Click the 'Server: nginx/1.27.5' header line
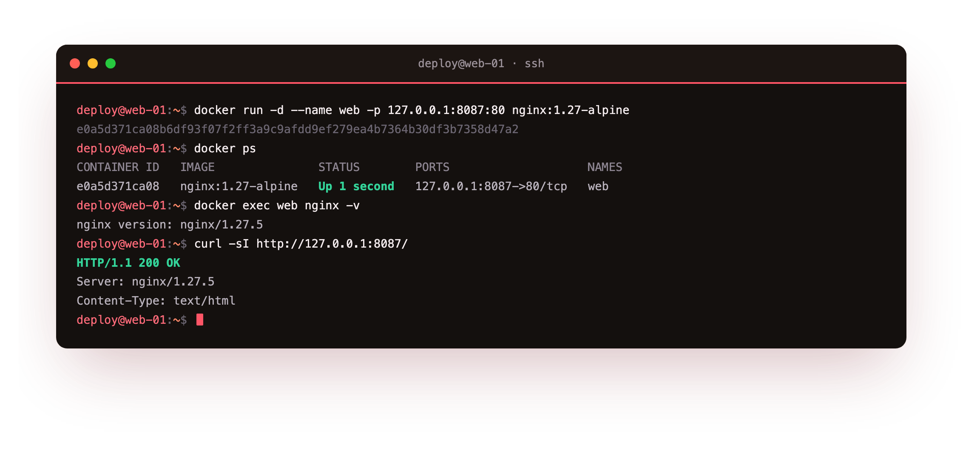The image size is (980, 451). pyautogui.click(x=145, y=282)
